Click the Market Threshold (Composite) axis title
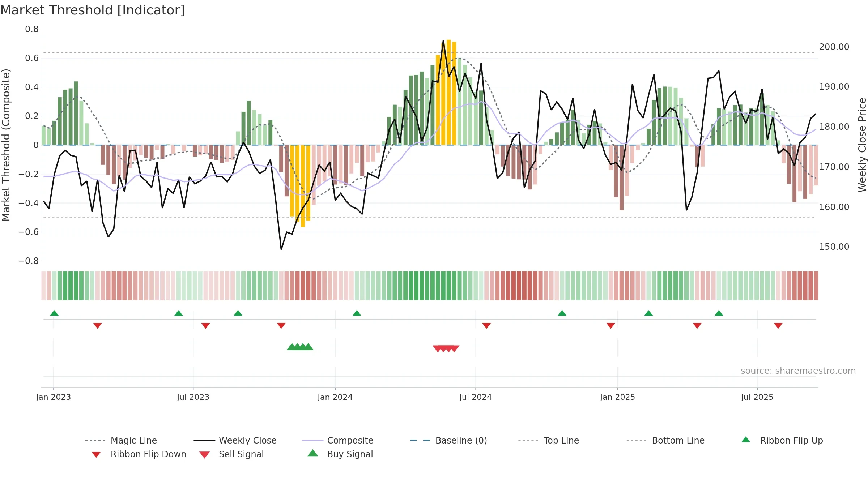Screen dimensions: 868x488 (x=6, y=145)
